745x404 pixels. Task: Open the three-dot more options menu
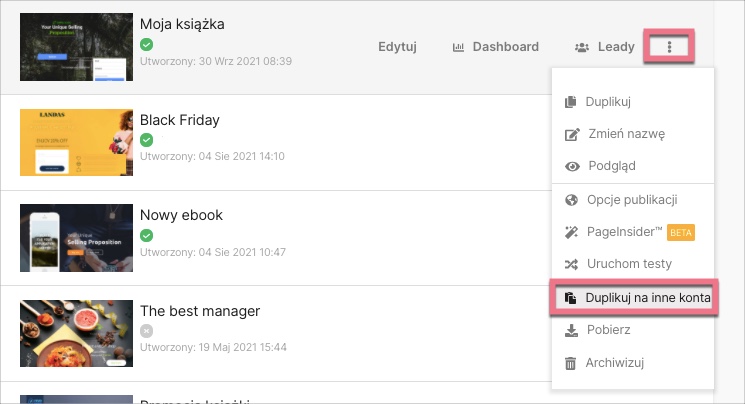670,47
